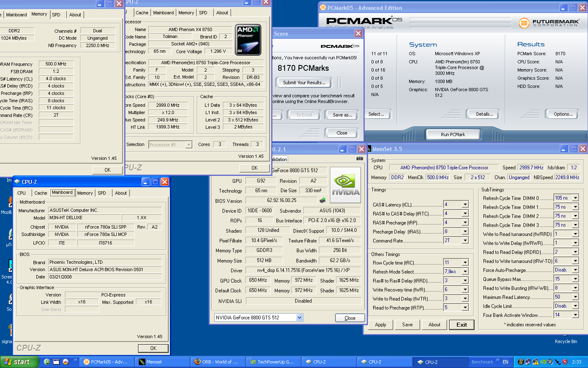588x368 pixels.
Task: Click the taskbar clock showing 2:33
Action: point(577,362)
